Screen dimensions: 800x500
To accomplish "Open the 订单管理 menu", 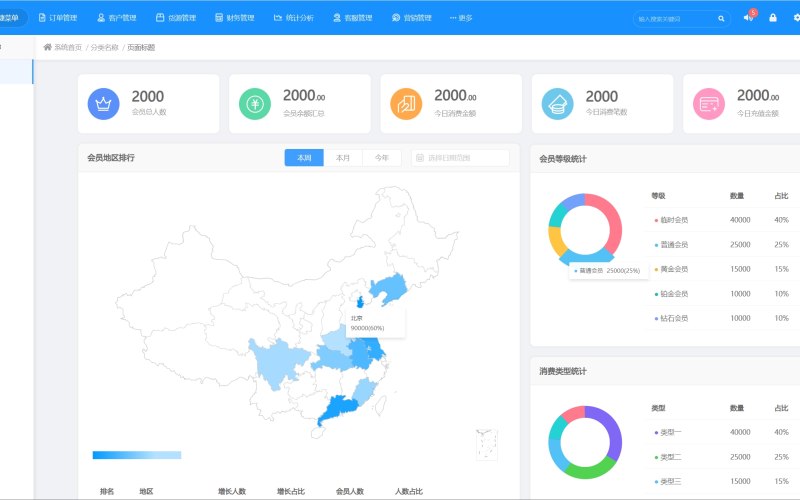I will 58,18.
